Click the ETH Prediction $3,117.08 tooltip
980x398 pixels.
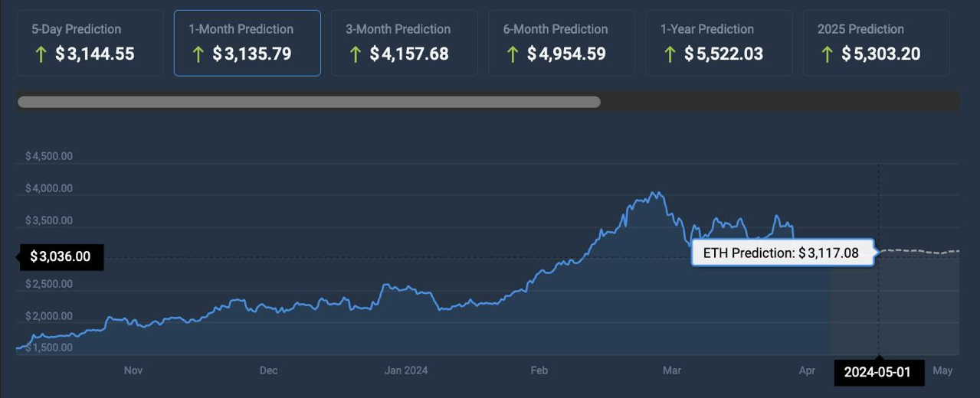click(x=782, y=253)
